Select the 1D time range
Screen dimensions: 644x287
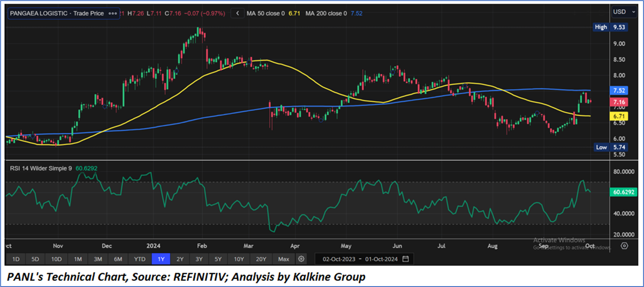click(x=16, y=259)
